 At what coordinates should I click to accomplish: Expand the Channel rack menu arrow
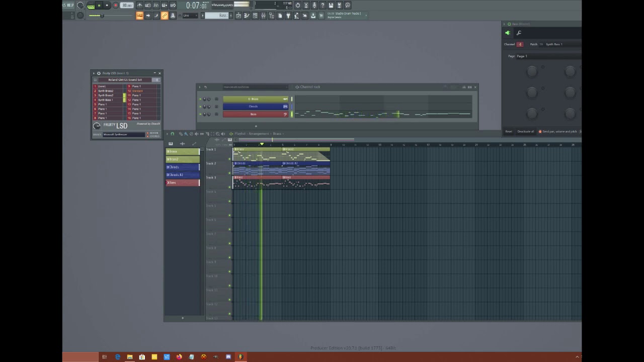click(x=200, y=87)
